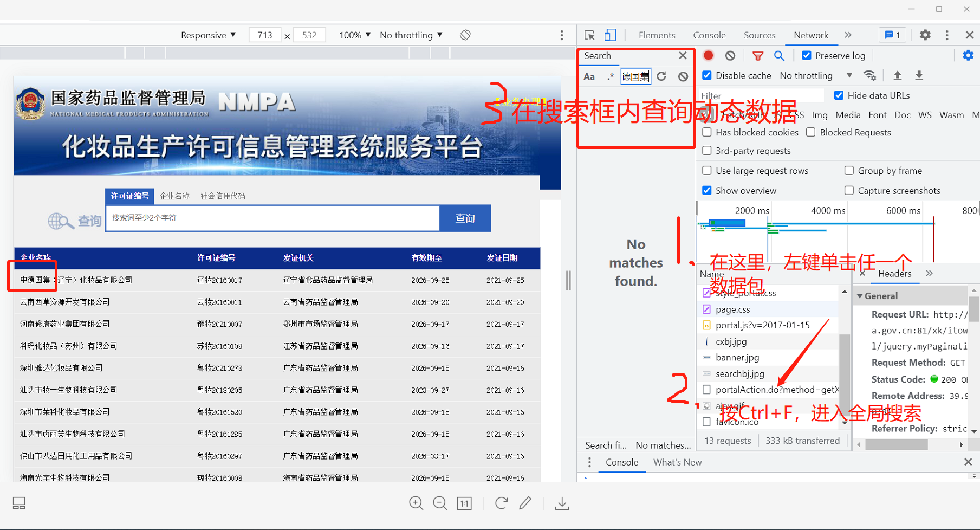Toggle regular expression search option

click(611, 76)
